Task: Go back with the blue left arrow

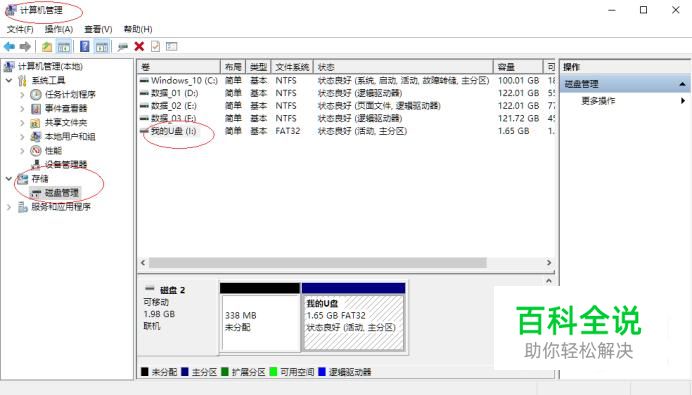Action: [9, 46]
